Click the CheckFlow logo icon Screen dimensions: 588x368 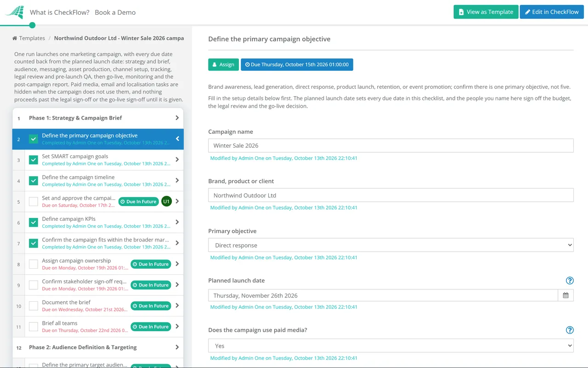14,12
